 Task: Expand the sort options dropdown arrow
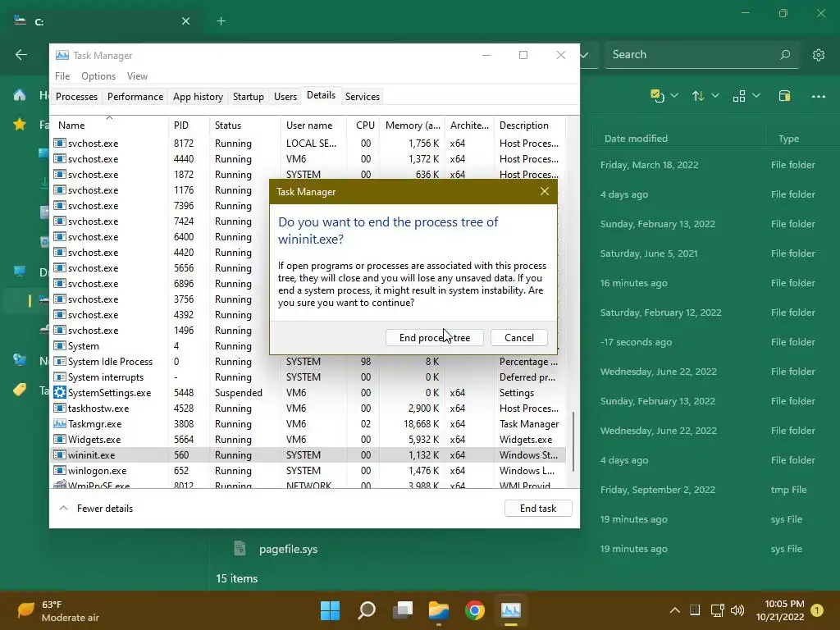tap(715, 95)
